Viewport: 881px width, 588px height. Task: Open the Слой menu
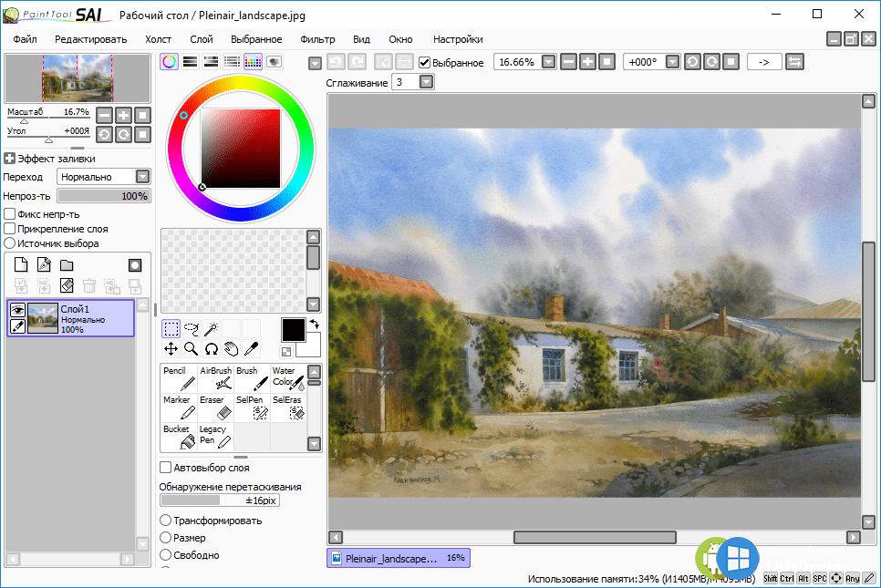[x=202, y=39]
